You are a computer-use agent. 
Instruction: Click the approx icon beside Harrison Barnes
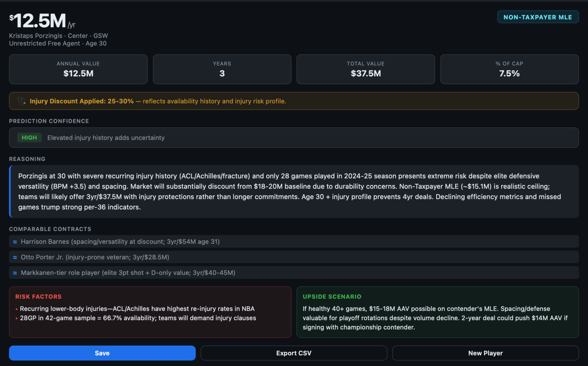(15, 242)
